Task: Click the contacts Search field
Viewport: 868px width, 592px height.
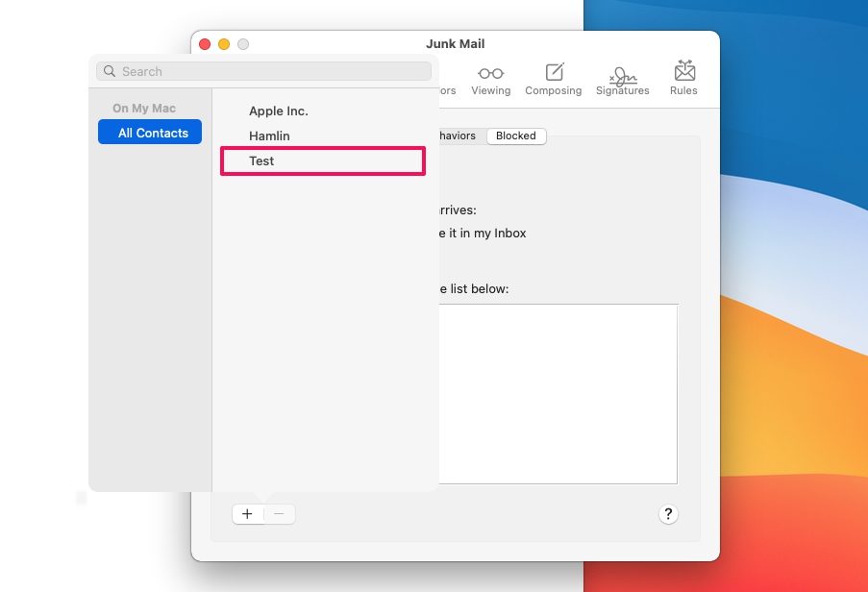Action: point(269,72)
